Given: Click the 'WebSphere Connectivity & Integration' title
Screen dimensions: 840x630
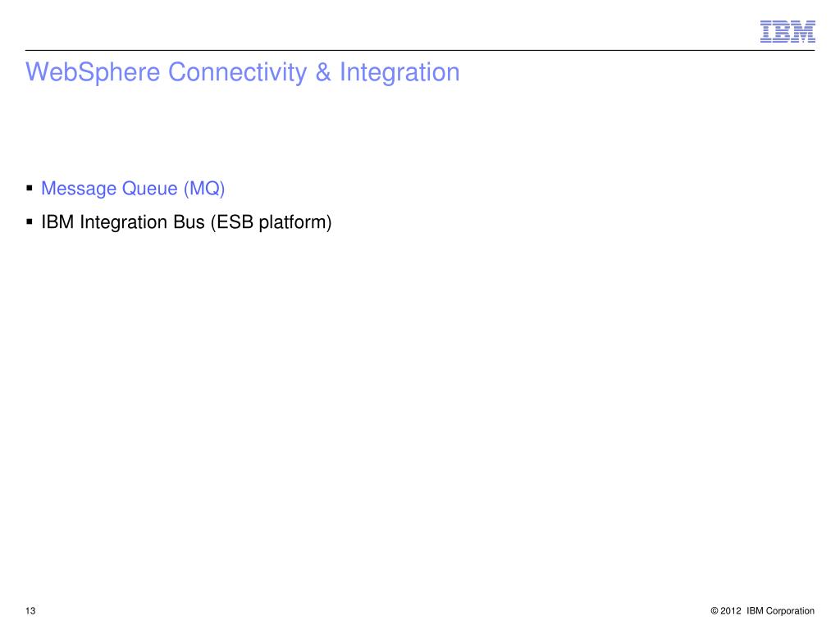Looking at the screenshot, I should point(243,72).
